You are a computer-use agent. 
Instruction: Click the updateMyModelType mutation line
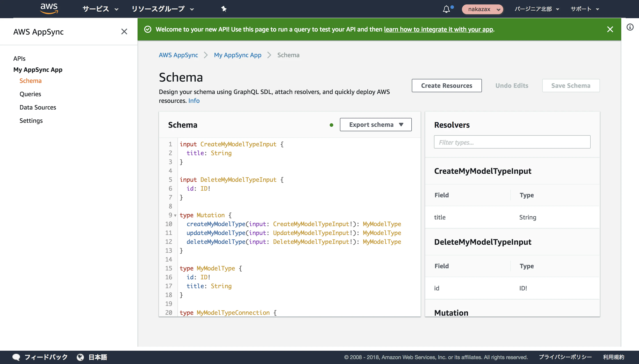[x=294, y=233]
